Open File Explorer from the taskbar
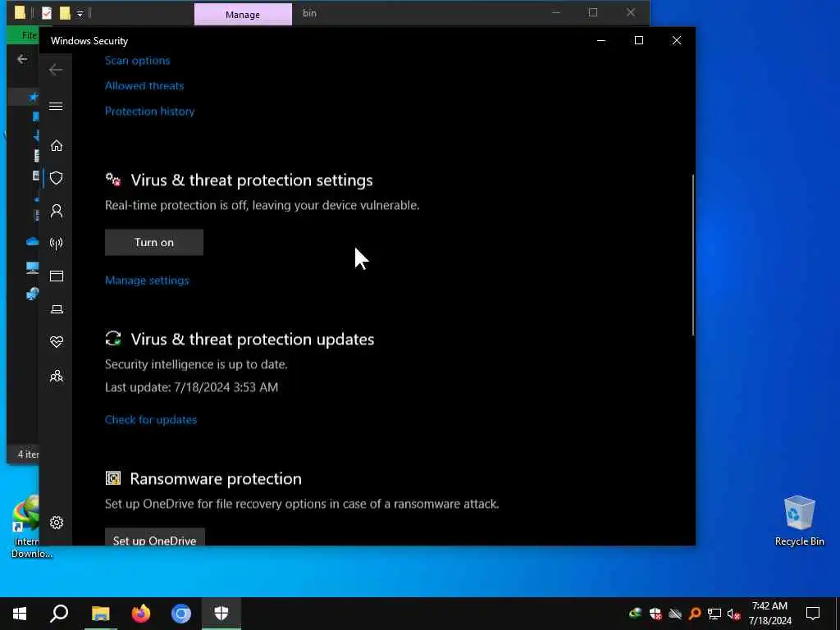 tap(100, 614)
